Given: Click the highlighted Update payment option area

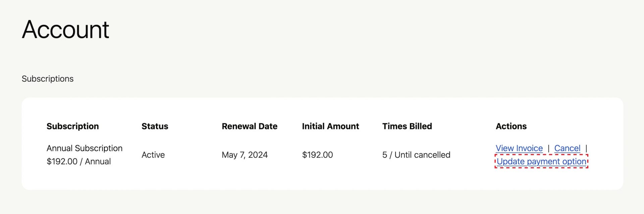Looking at the screenshot, I should pos(541,162).
